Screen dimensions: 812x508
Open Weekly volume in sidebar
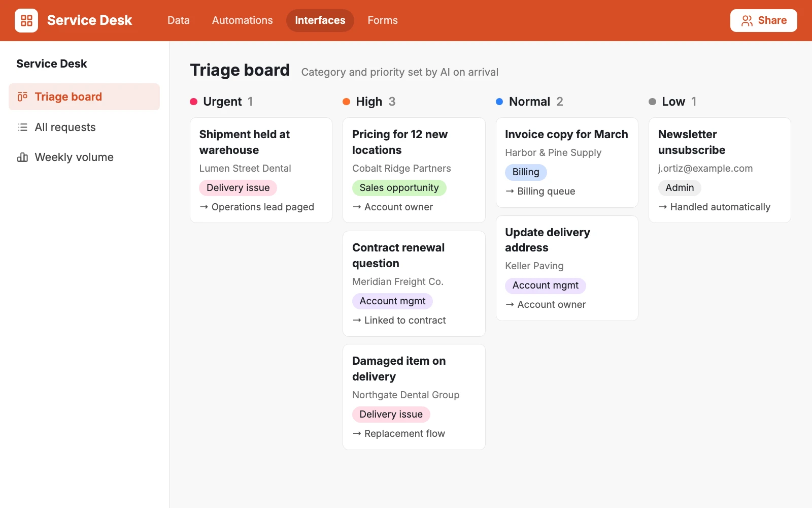pos(84,157)
